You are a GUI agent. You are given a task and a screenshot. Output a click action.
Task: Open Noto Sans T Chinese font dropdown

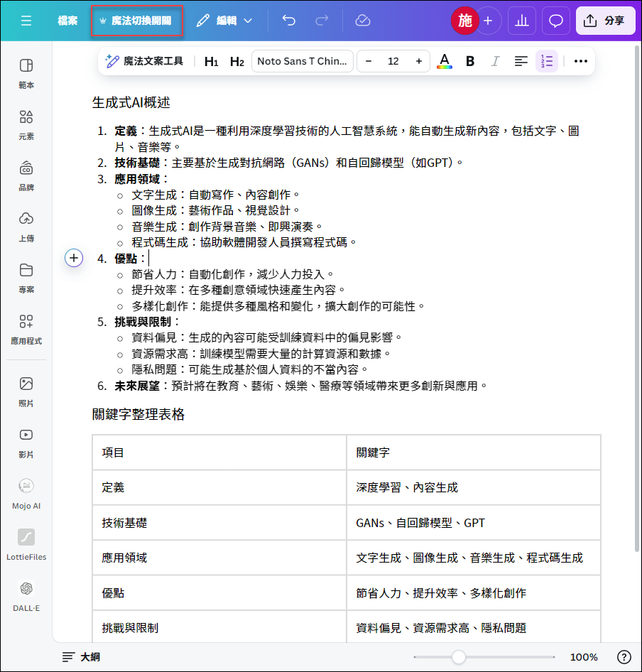[302, 61]
